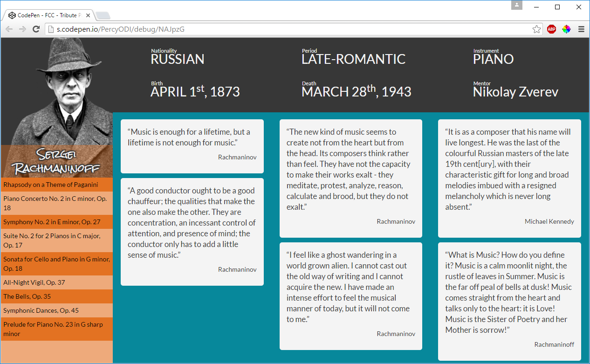This screenshot has height=364, width=590.
Task: Reload the page with refresh icon
Action: 36,29
